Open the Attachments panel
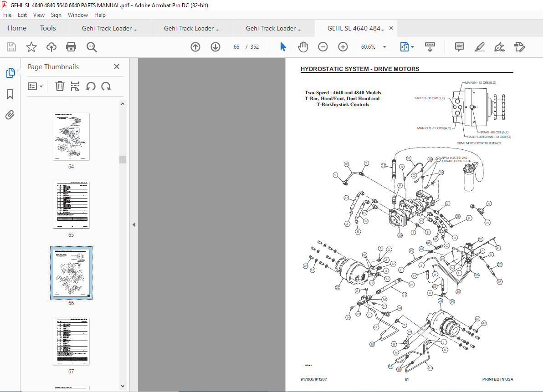The width and height of the screenshot is (543, 392). tap(10, 115)
